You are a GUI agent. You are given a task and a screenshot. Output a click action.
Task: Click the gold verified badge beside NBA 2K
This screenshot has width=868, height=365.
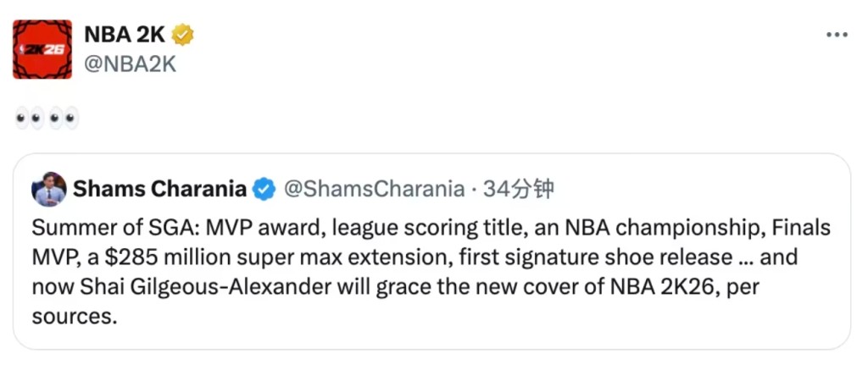click(183, 35)
